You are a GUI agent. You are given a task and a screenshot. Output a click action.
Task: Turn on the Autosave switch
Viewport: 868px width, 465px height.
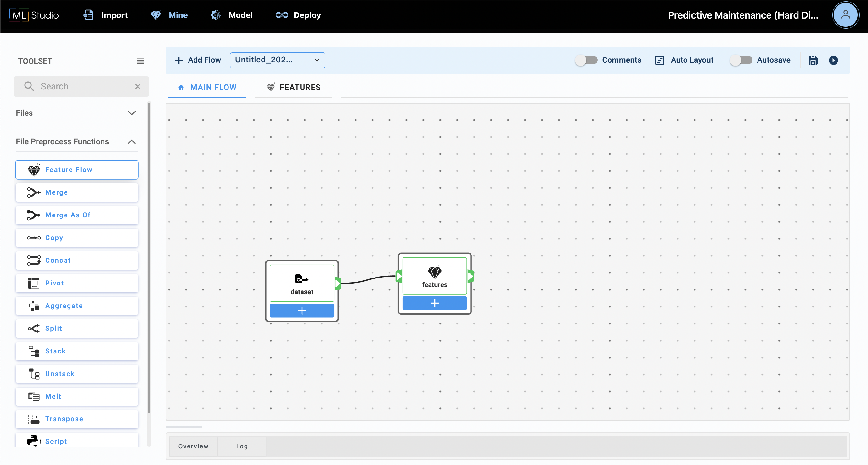(x=741, y=60)
